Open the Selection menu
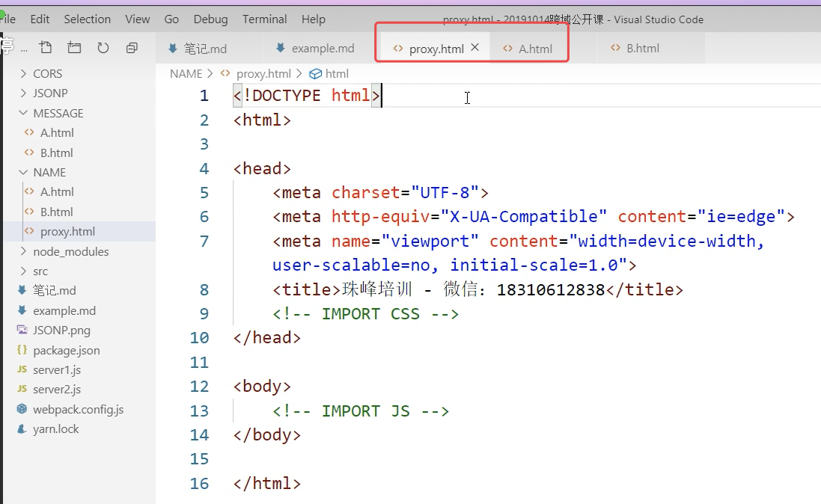The image size is (821, 504). click(88, 19)
